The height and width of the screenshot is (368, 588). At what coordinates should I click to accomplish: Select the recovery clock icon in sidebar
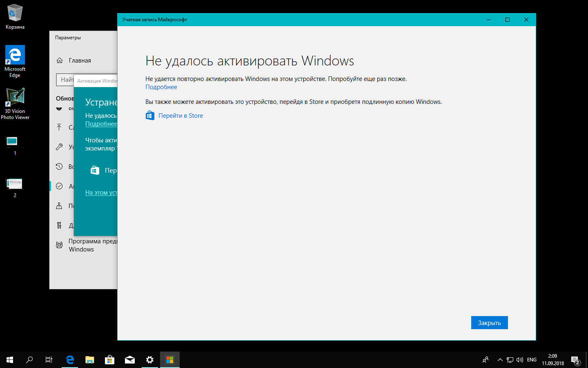tap(59, 166)
